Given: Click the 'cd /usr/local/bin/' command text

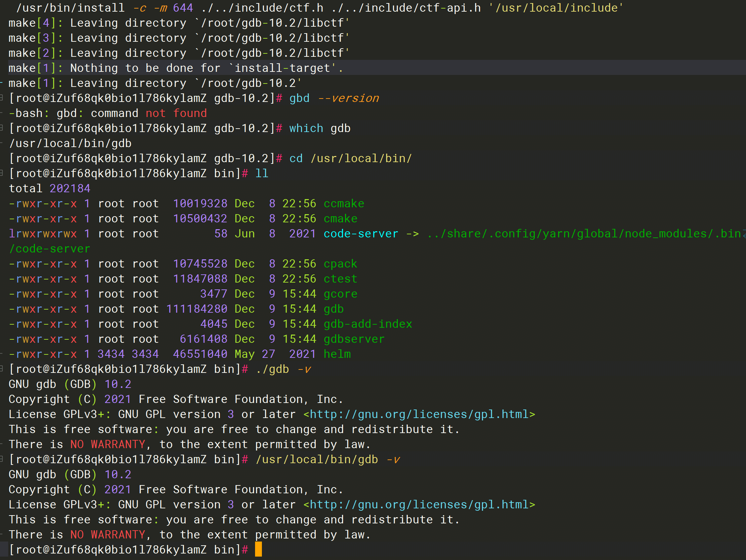Looking at the screenshot, I should coord(350,158).
